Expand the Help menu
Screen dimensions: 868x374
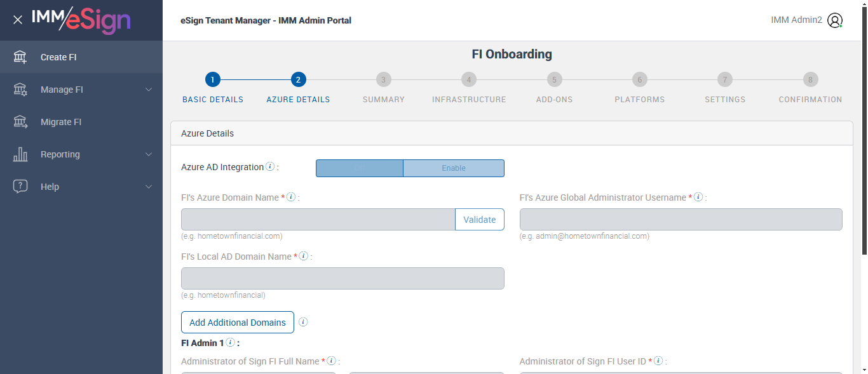tap(149, 187)
